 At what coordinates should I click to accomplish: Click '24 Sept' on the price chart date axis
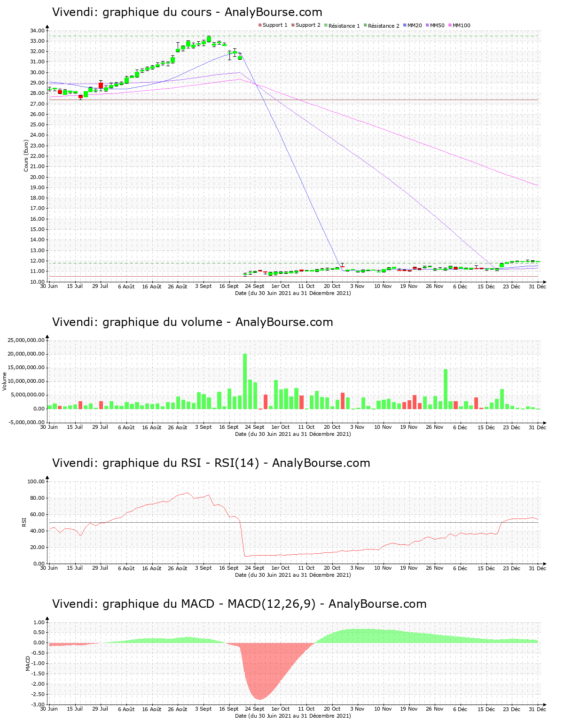click(x=255, y=286)
